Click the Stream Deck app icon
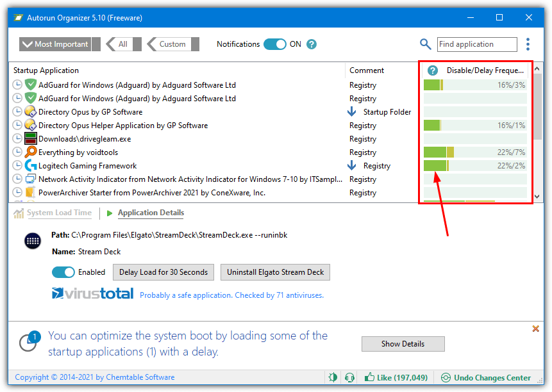 point(33,241)
